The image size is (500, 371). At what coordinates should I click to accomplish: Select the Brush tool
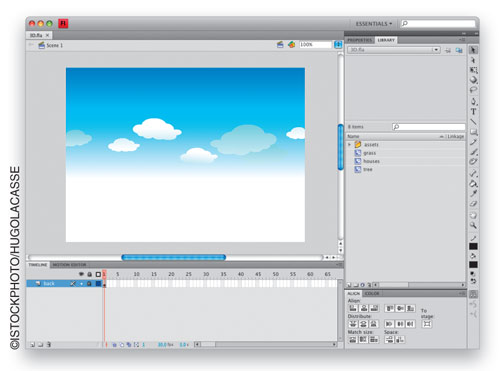coord(473,152)
